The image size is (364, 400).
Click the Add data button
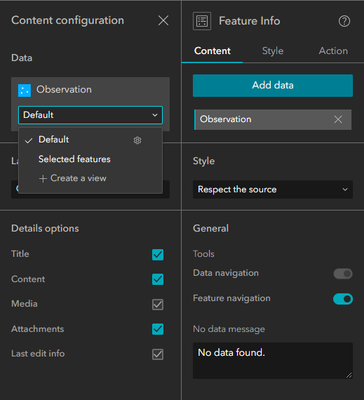click(x=273, y=85)
